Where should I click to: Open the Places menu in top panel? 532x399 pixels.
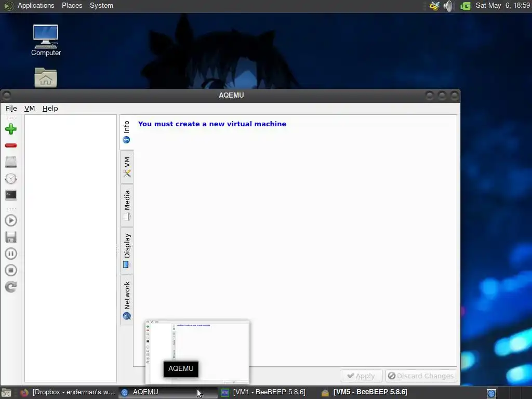pyautogui.click(x=72, y=5)
